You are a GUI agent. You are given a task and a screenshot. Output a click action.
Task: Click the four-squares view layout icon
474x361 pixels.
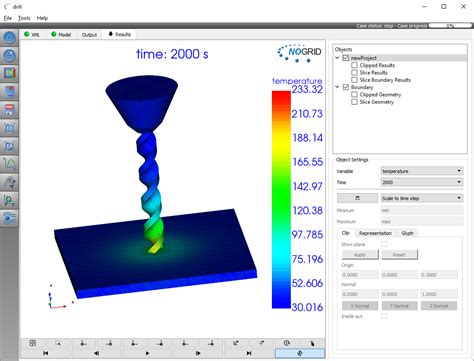(33, 343)
